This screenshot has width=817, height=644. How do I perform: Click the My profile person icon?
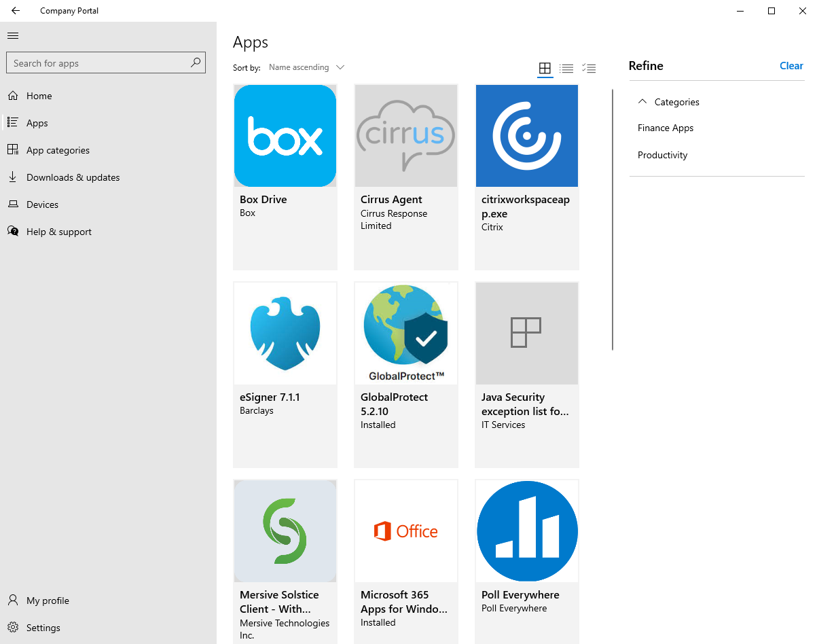(x=13, y=601)
